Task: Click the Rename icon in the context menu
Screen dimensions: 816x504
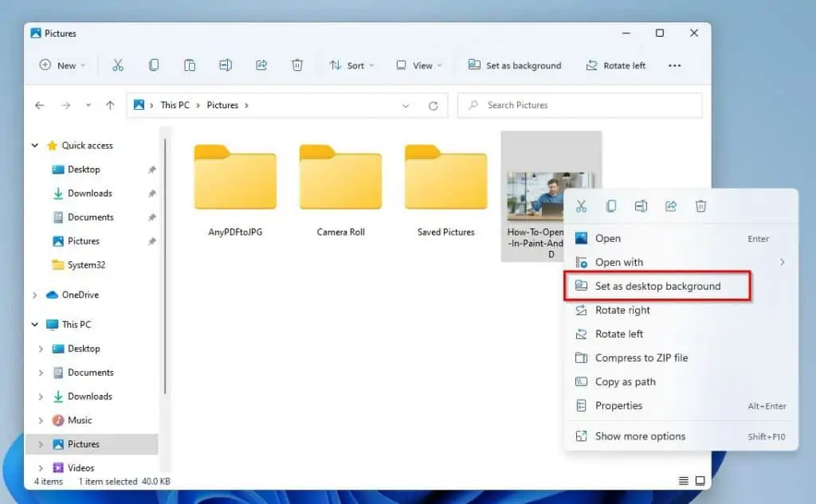Action: 641,205
